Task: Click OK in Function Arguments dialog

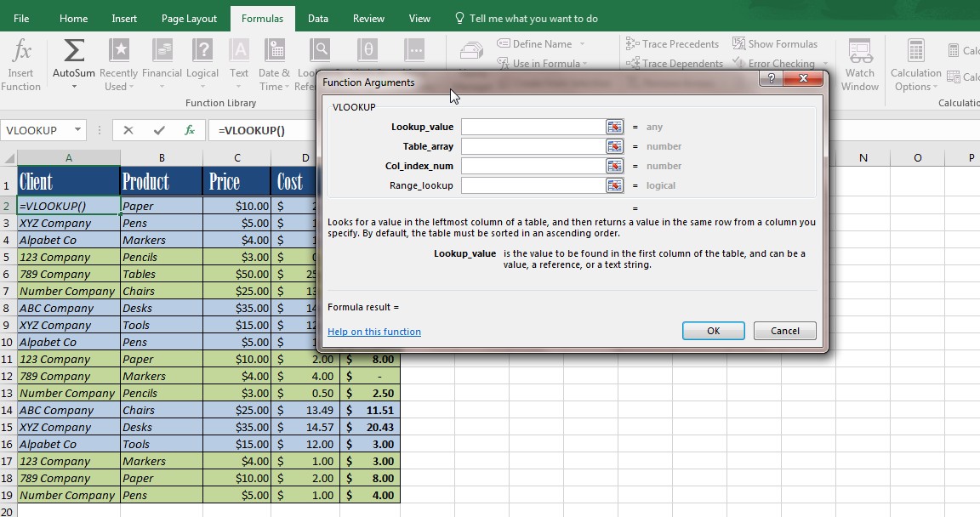Action: pos(713,331)
